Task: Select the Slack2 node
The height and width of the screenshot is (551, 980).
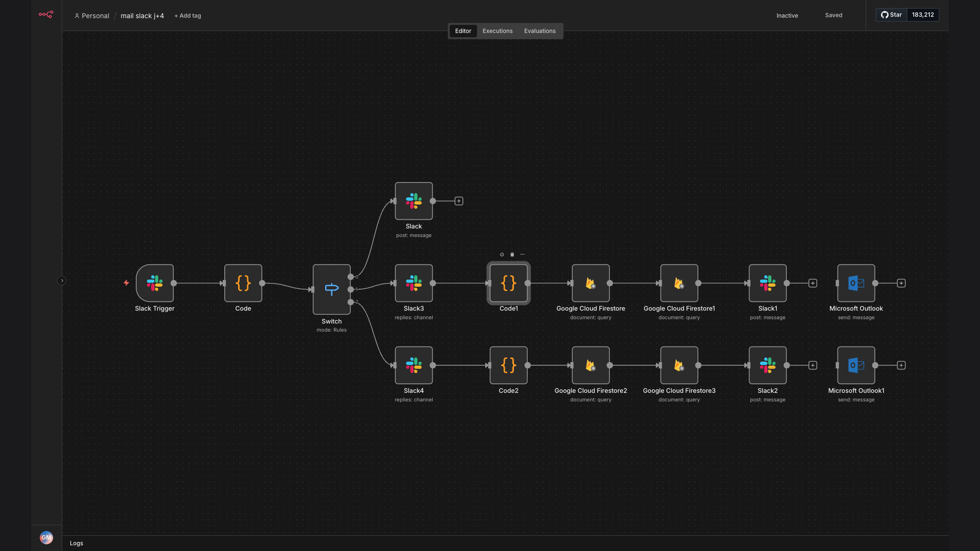Action: click(x=768, y=365)
